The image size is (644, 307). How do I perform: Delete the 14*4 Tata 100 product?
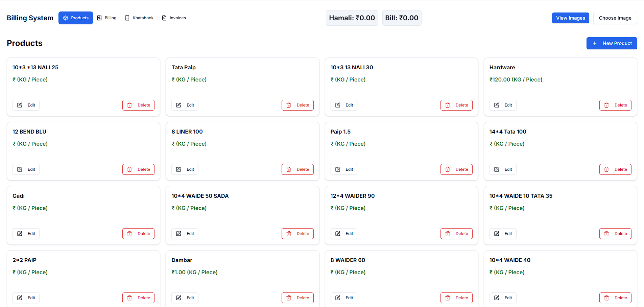[615, 169]
